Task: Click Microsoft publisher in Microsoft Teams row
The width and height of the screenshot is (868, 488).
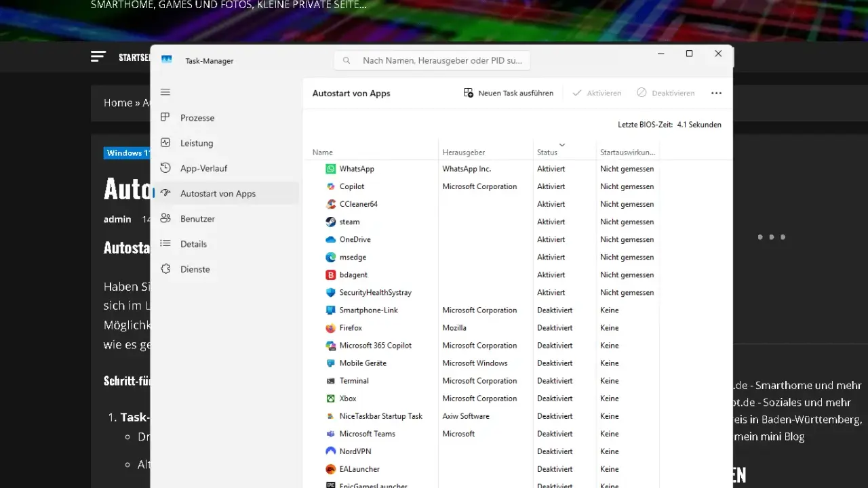Action: pos(458,434)
